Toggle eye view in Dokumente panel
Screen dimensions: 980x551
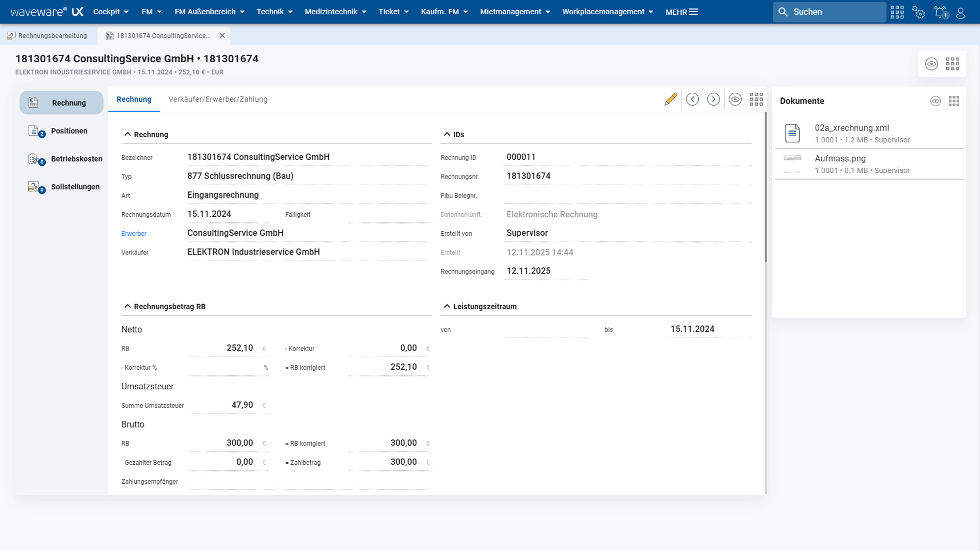point(935,101)
